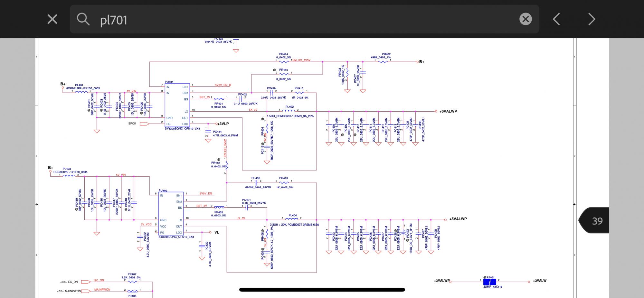Select the PR407 2.2K resistor
Image resolution: width=644 pixels, height=298 pixels.
click(132, 282)
